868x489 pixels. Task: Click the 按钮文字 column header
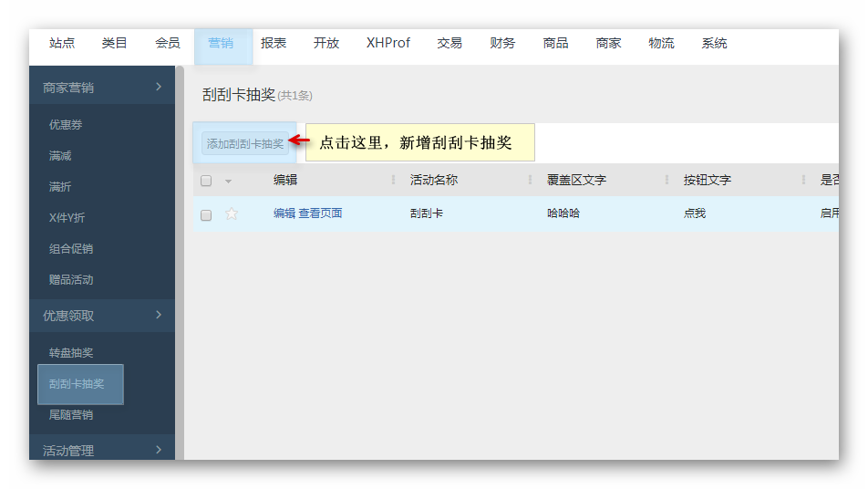click(707, 180)
